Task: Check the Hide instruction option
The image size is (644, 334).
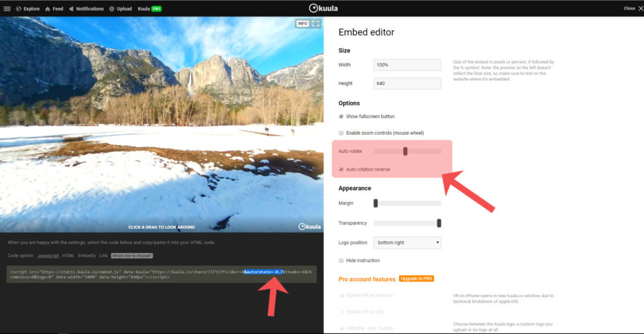Action: point(341,260)
